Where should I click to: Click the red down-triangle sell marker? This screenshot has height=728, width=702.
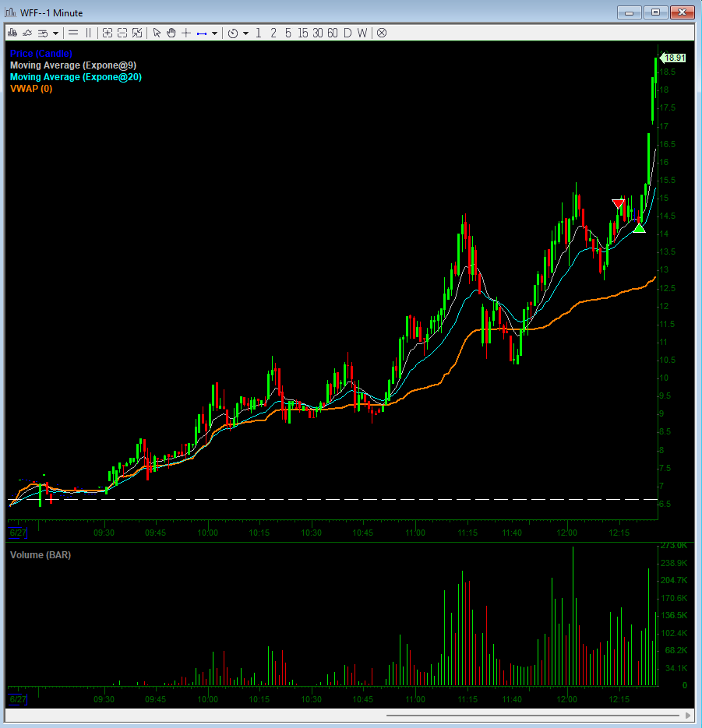pos(618,203)
